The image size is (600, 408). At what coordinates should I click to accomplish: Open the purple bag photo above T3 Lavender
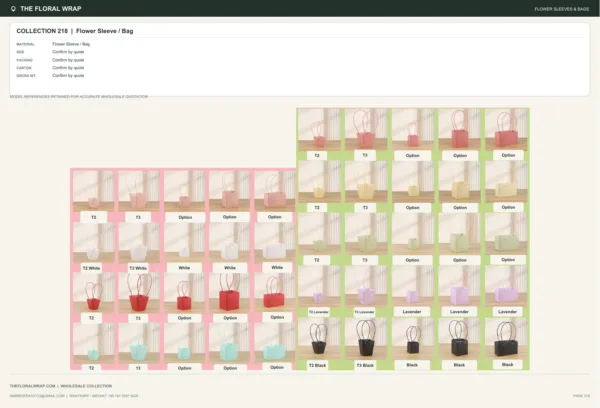click(366, 286)
